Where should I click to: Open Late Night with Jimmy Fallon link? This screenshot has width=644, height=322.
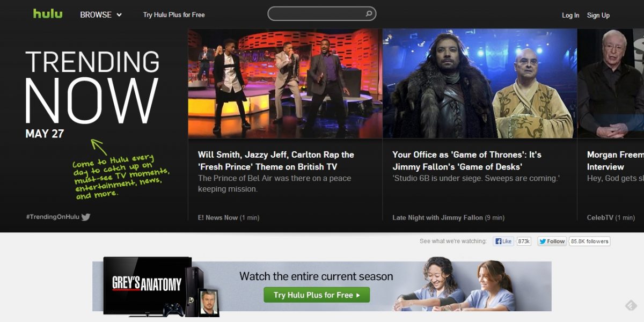[x=437, y=217]
